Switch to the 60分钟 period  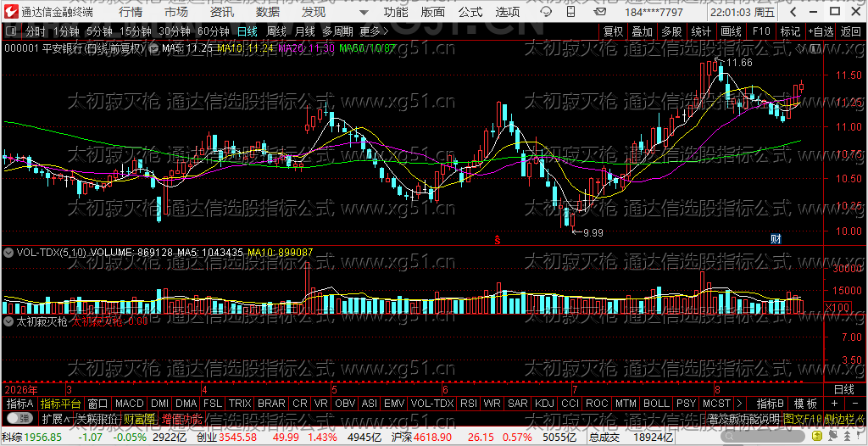tap(213, 31)
